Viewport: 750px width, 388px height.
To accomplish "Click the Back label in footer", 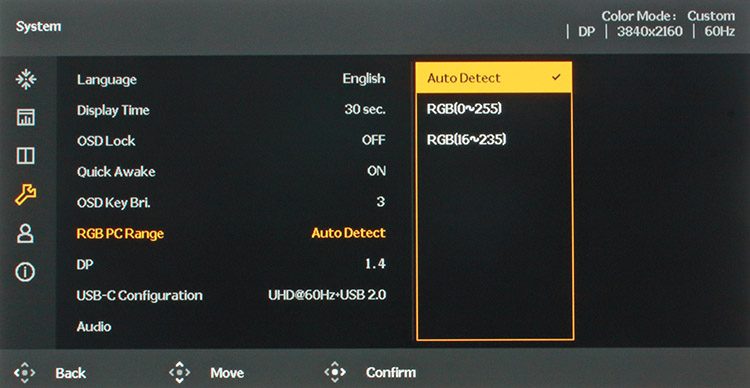I will (x=71, y=373).
